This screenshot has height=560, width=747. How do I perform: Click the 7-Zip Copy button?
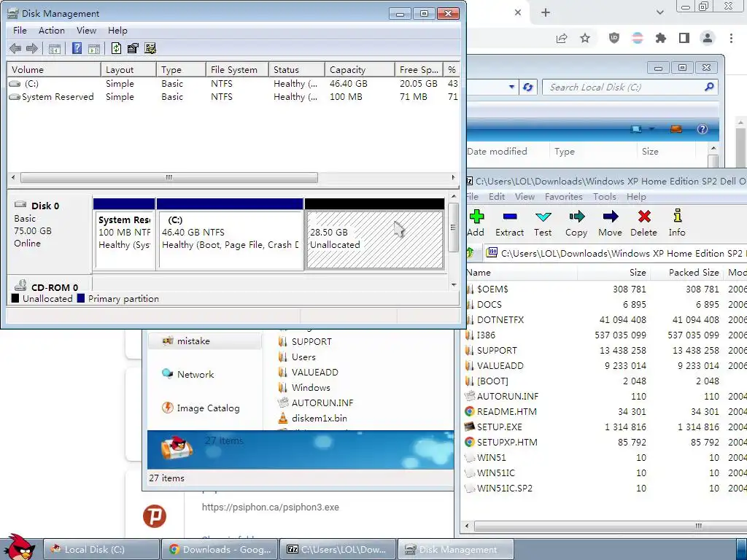click(576, 223)
